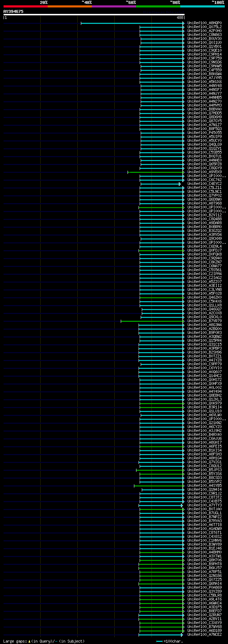Select the label UniRef100_Q65PZ8
Viewport: 228px width, 644px height.
(x=204, y=164)
